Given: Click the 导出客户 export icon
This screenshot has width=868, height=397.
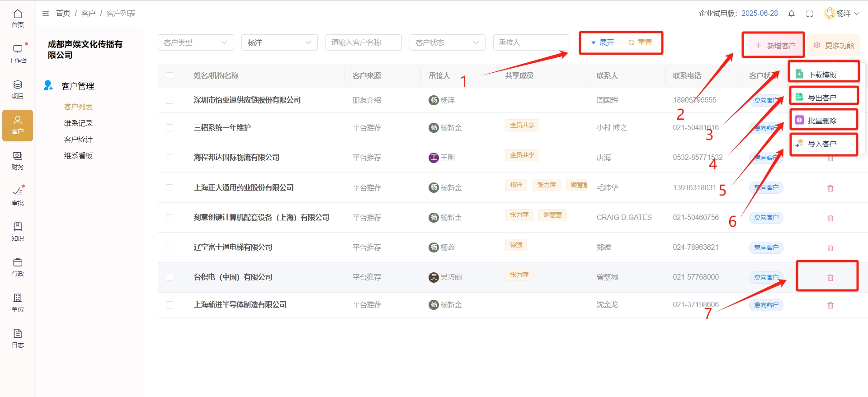Looking at the screenshot, I should point(799,97).
